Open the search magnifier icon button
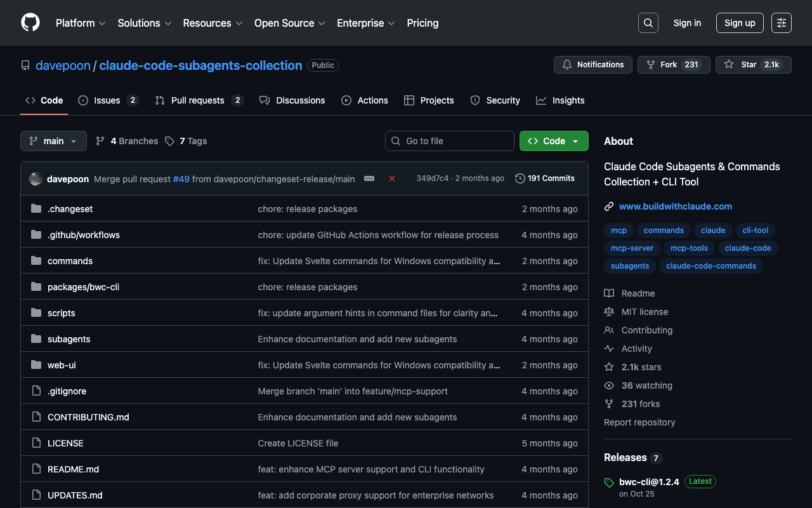This screenshot has height=508, width=812. point(648,23)
